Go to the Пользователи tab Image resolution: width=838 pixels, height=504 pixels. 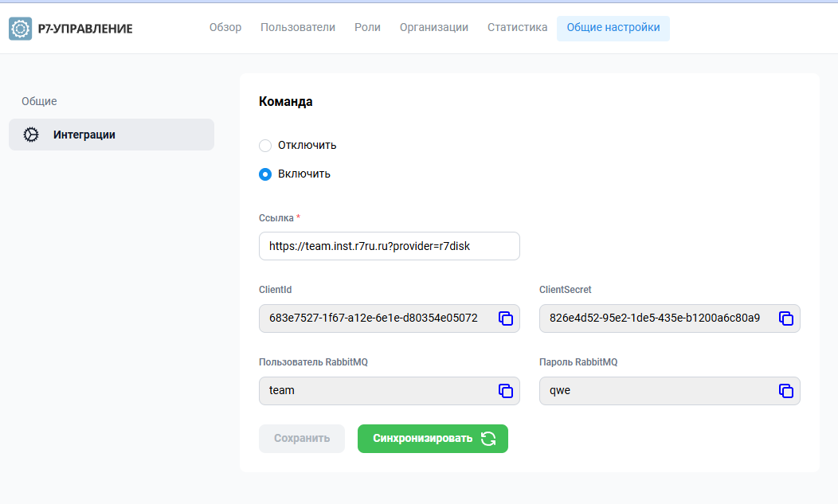click(298, 28)
